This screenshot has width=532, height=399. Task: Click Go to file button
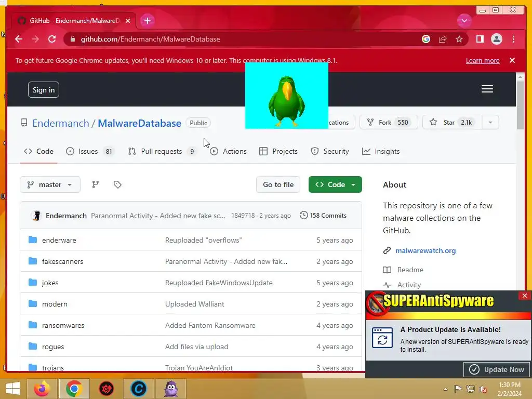click(x=278, y=184)
